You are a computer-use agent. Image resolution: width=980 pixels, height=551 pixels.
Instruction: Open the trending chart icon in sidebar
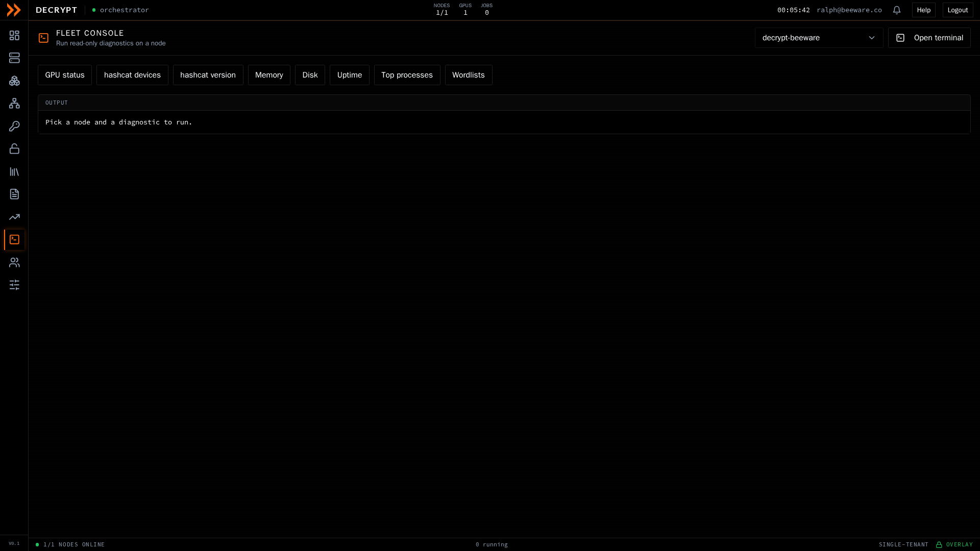click(14, 217)
